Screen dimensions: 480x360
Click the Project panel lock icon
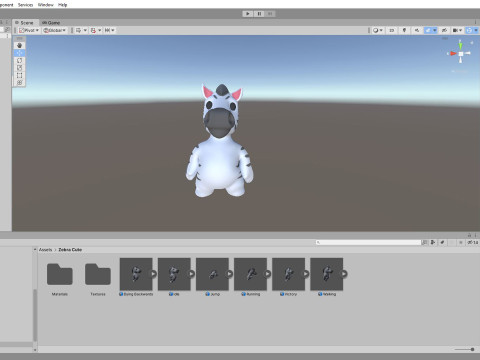(x=469, y=235)
